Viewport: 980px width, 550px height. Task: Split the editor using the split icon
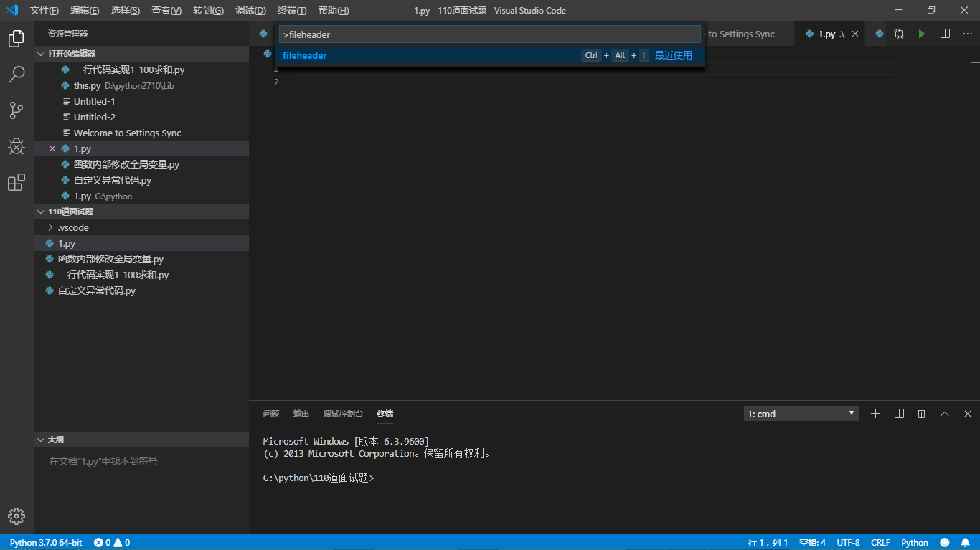[x=943, y=33]
